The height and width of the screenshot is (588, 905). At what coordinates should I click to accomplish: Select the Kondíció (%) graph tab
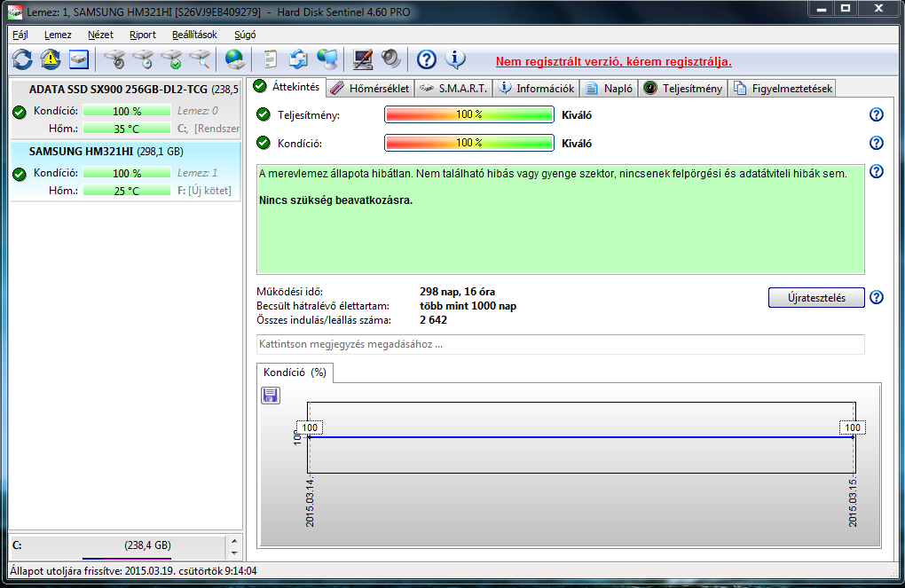pos(295,372)
